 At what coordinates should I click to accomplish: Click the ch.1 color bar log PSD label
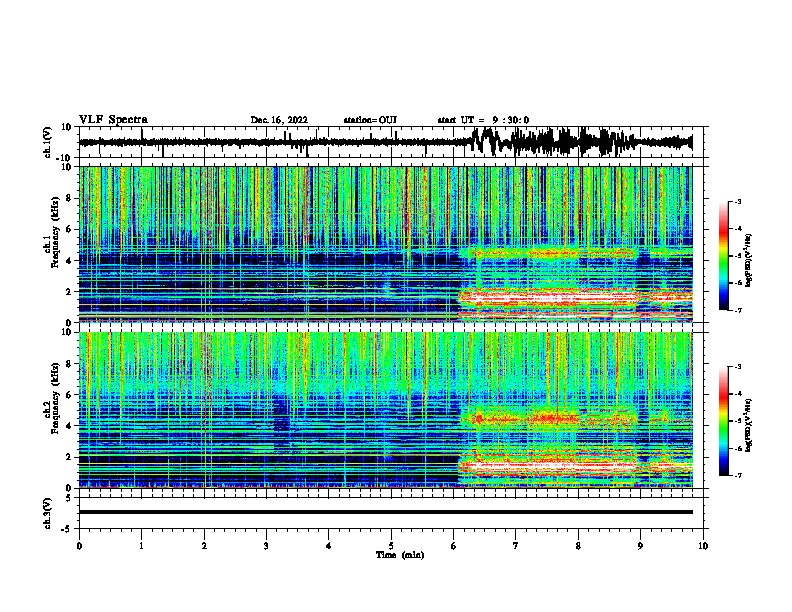749,260
